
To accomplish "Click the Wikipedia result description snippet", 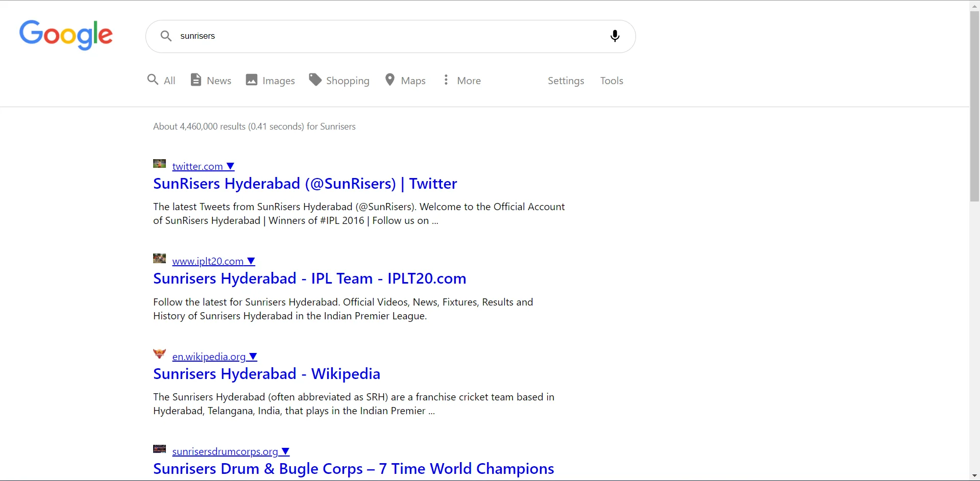I will point(354,404).
